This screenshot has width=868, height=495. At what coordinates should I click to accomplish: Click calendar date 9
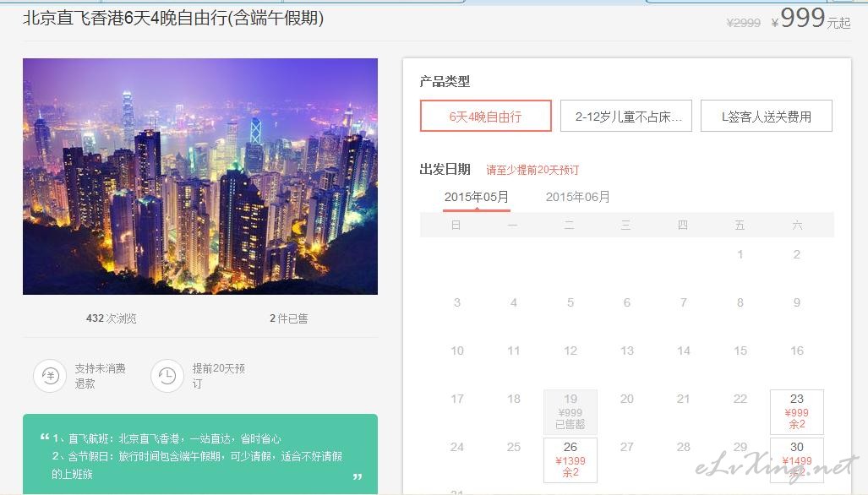(x=797, y=302)
